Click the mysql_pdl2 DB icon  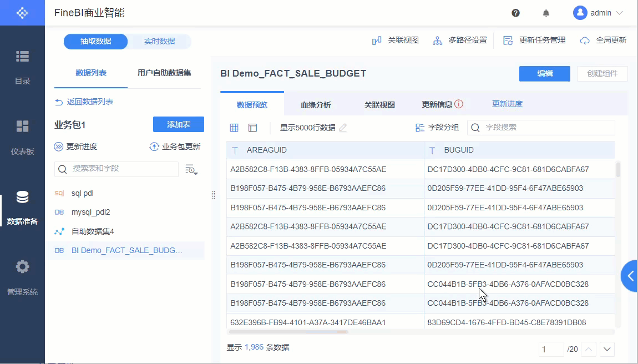coord(59,212)
